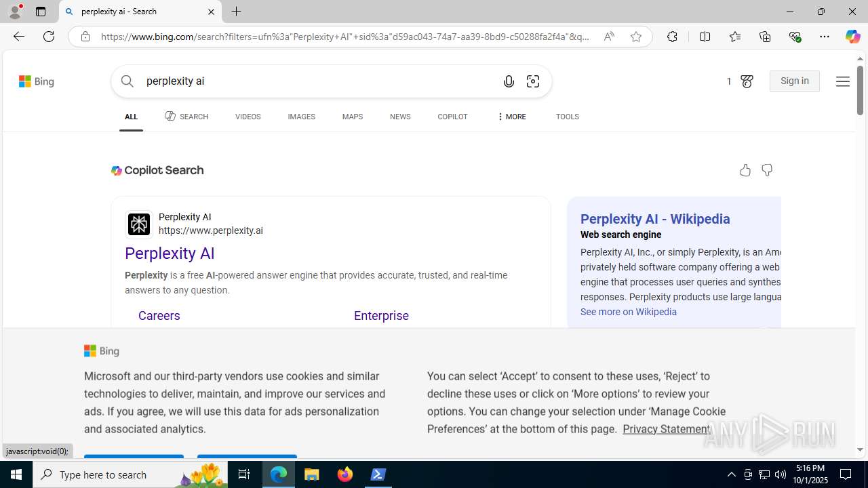Refresh the Bing search page
This screenshot has width=868, height=488.
pyautogui.click(x=49, y=37)
